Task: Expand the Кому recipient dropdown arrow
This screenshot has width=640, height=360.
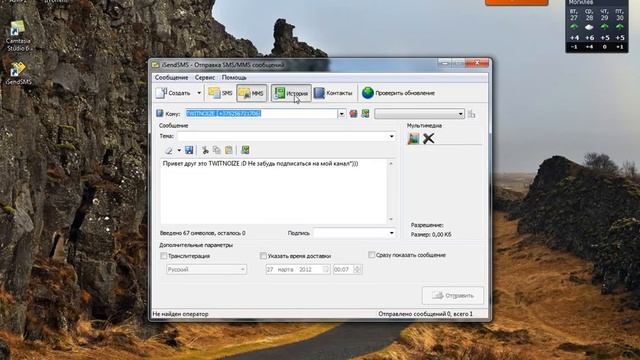Action: (x=342, y=114)
